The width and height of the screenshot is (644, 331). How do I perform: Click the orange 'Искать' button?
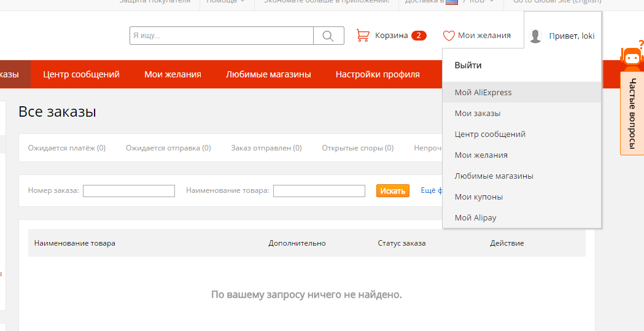point(393,190)
